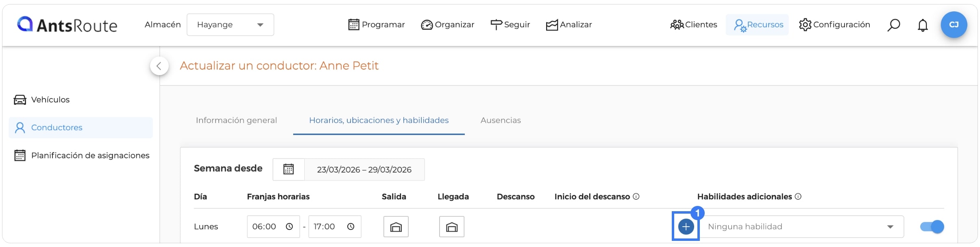Image resolution: width=980 pixels, height=247 pixels.
Task: Click the Franjas horarias column header
Action: tap(278, 197)
